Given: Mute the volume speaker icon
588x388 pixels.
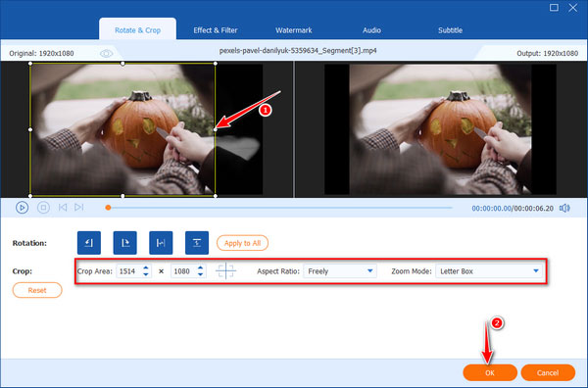Looking at the screenshot, I should tap(564, 208).
